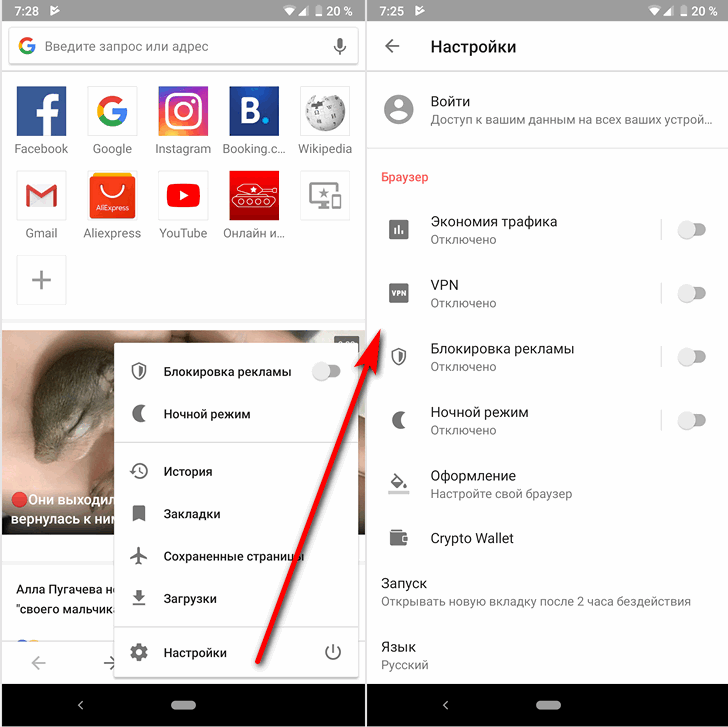The image size is (728, 727).
Task: Tap the history clock icon in menu
Action: point(139,471)
